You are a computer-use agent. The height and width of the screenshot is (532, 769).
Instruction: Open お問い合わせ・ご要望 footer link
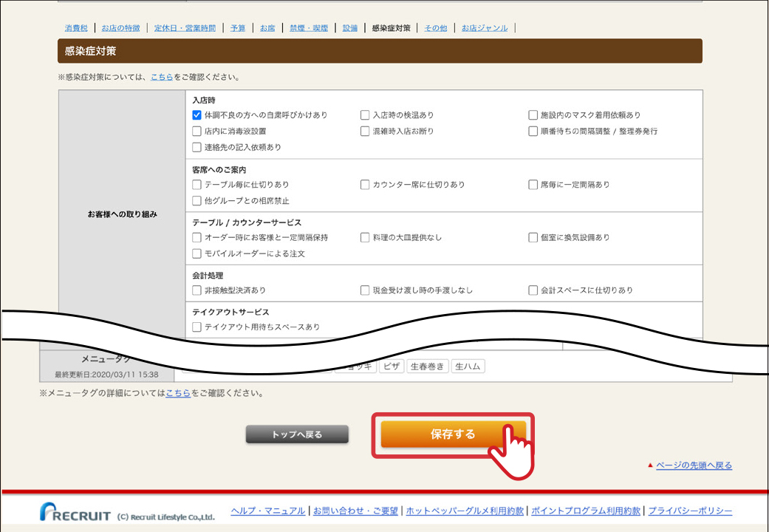point(355,511)
